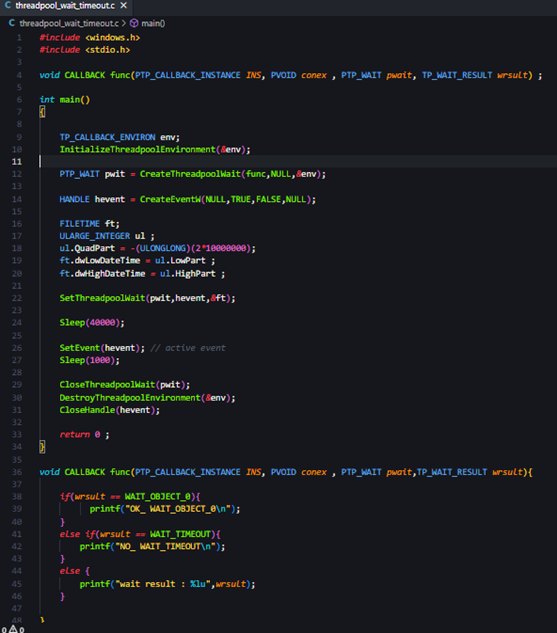Click 'Sleep(40000);' line

pyautogui.click(x=92, y=323)
